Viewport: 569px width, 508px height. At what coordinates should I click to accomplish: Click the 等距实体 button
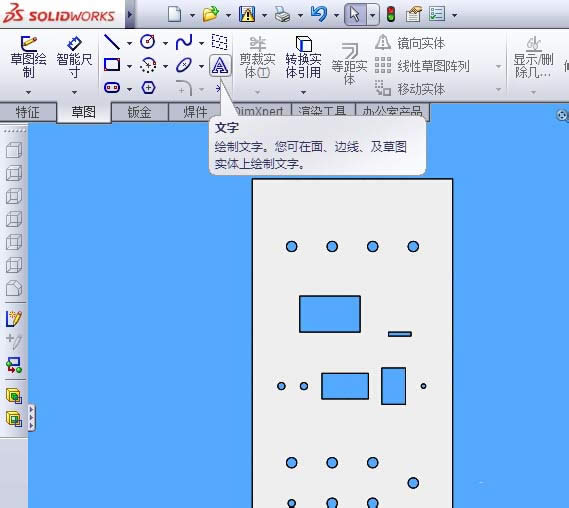tap(349, 64)
